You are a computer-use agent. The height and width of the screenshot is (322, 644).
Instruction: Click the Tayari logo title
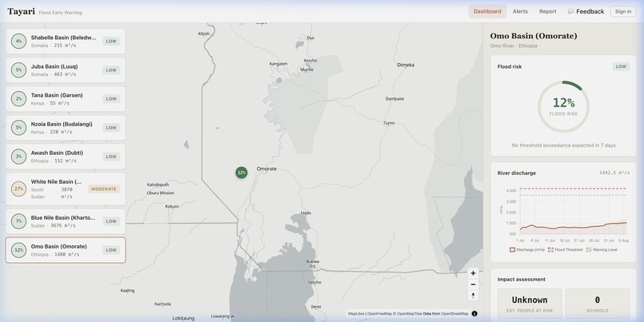pyautogui.click(x=21, y=11)
